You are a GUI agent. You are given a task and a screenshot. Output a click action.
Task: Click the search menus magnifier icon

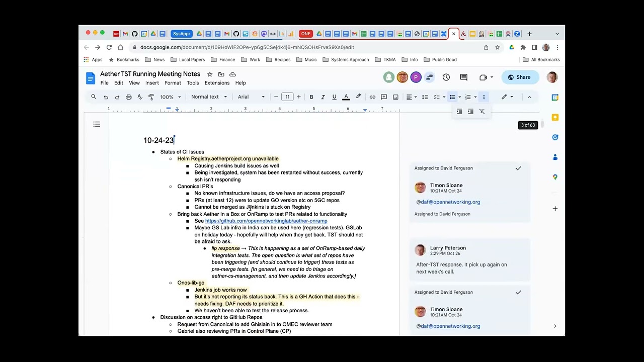tap(94, 97)
